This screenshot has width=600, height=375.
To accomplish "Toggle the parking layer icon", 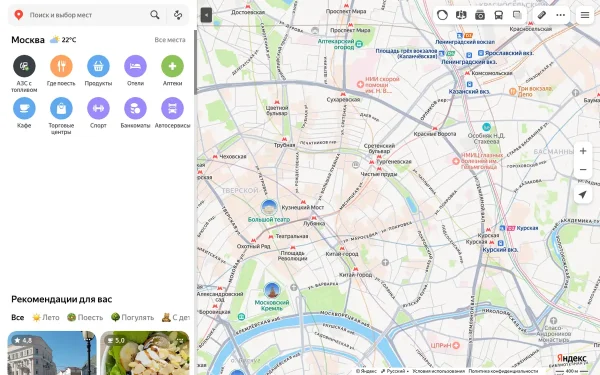I will (461, 15).
